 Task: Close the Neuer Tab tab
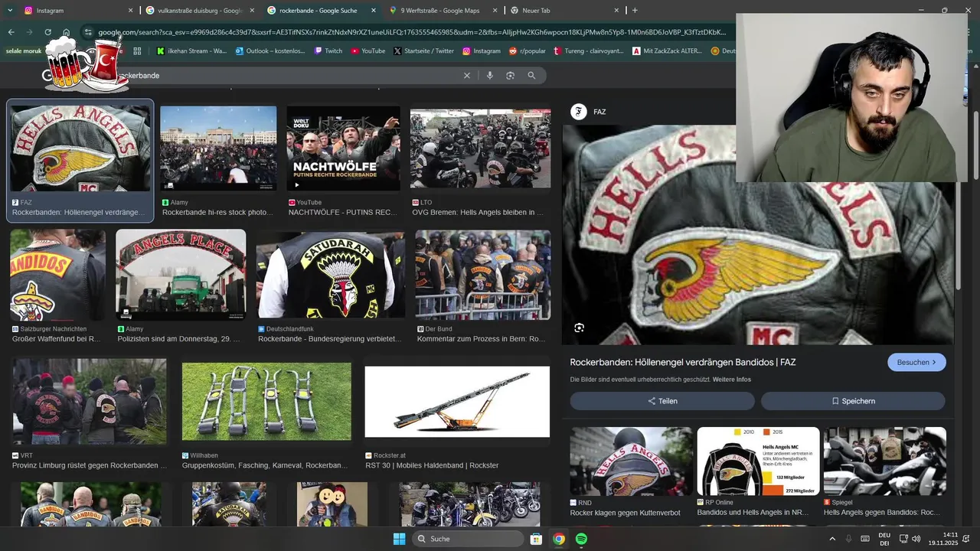[x=617, y=11]
